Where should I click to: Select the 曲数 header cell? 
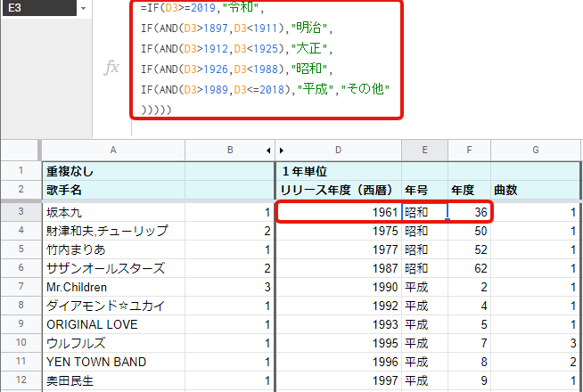click(x=535, y=190)
